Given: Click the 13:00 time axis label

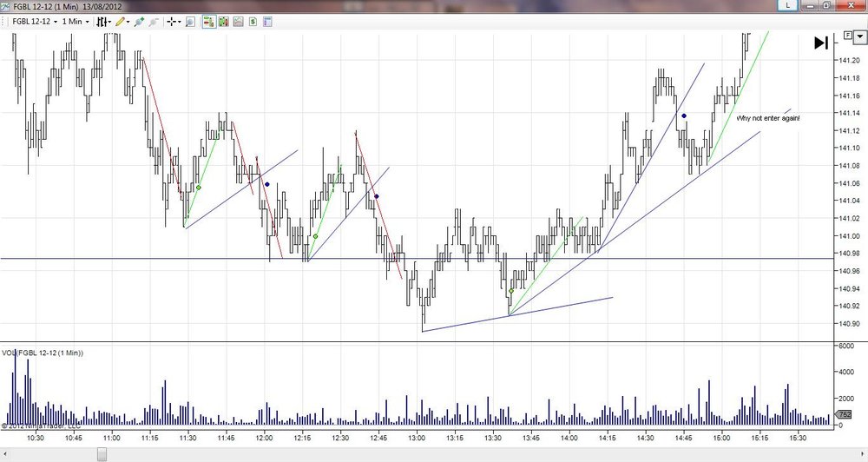Looking at the screenshot, I should 417,438.
